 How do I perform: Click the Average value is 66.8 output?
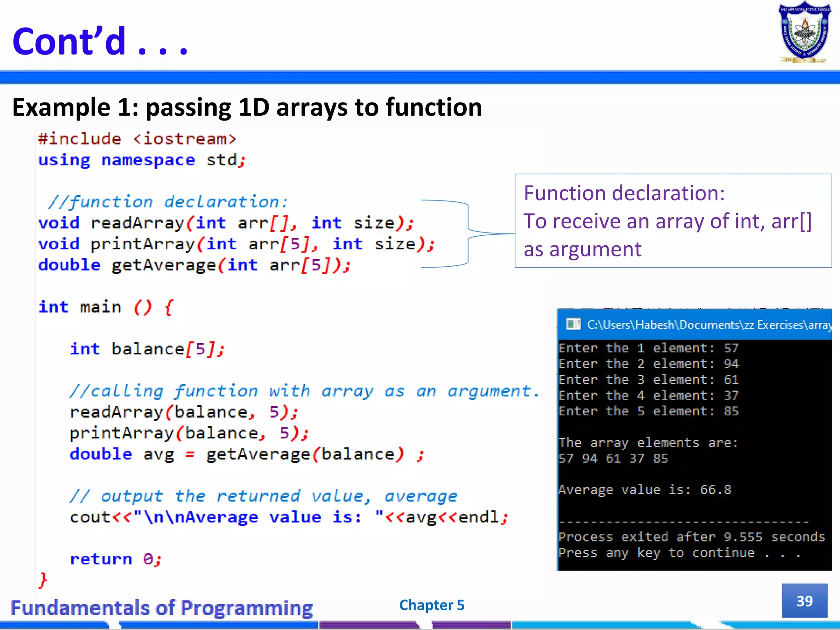tap(644, 490)
